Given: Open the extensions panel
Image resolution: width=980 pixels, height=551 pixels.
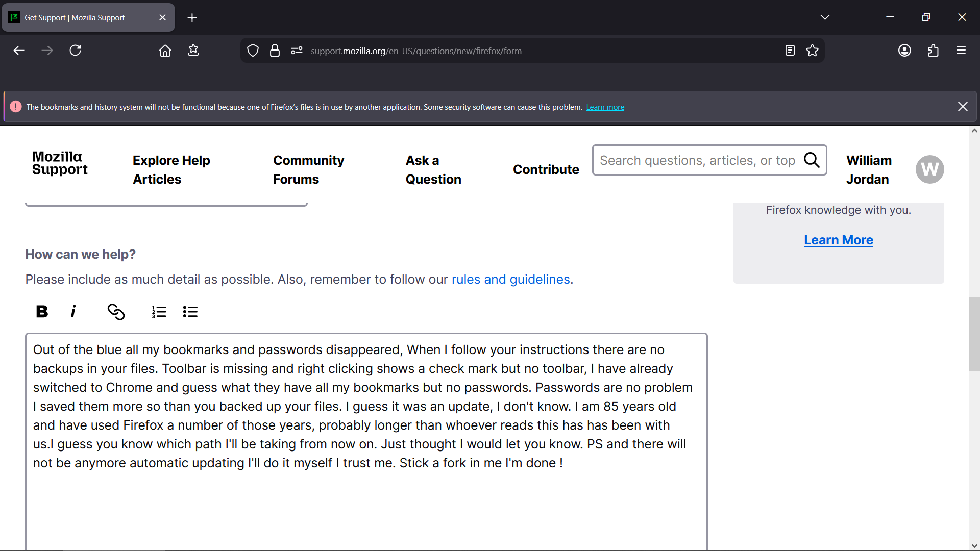Looking at the screenshot, I should [933, 51].
